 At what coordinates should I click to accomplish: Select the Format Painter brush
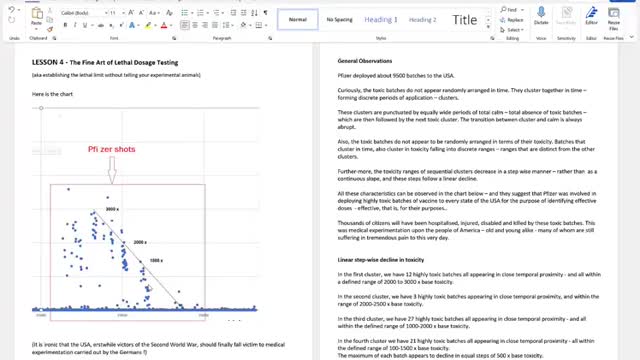50,29
